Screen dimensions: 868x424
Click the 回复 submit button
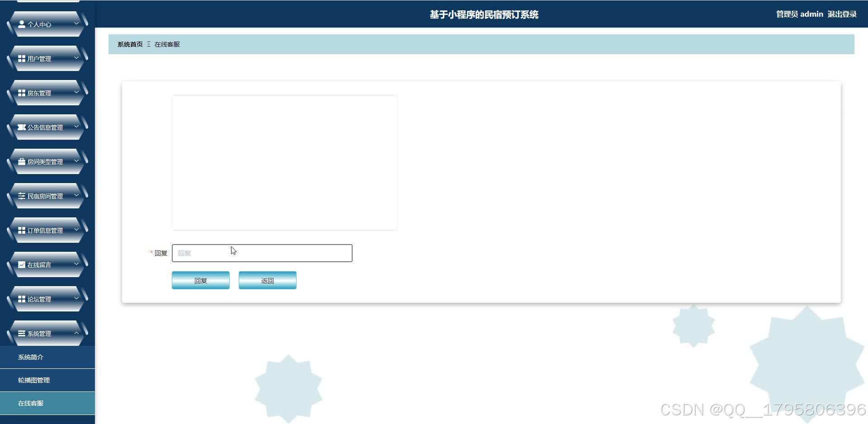pyautogui.click(x=200, y=280)
